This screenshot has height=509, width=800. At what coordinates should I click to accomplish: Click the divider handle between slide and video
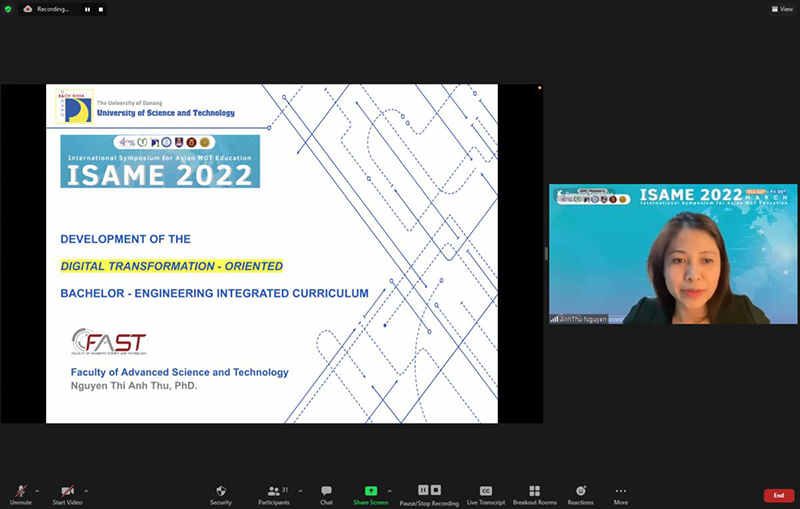[546, 253]
